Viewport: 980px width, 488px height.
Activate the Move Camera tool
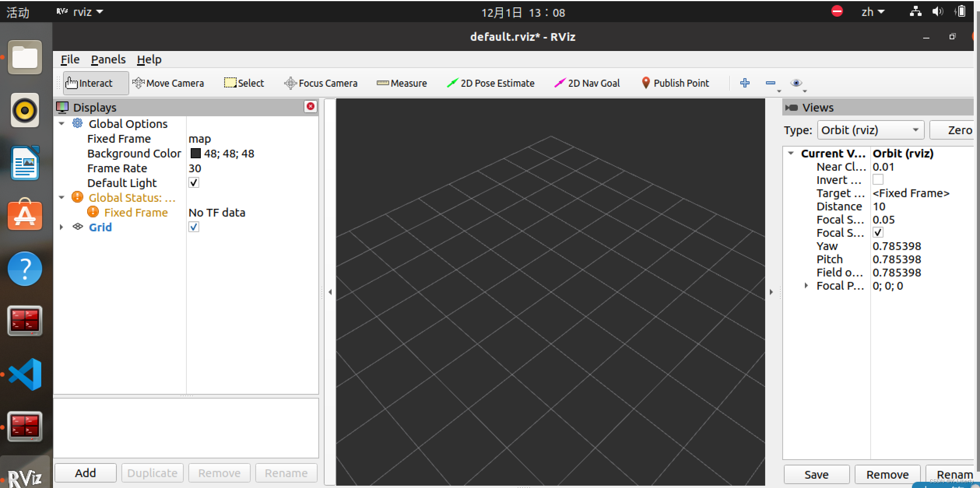(168, 83)
